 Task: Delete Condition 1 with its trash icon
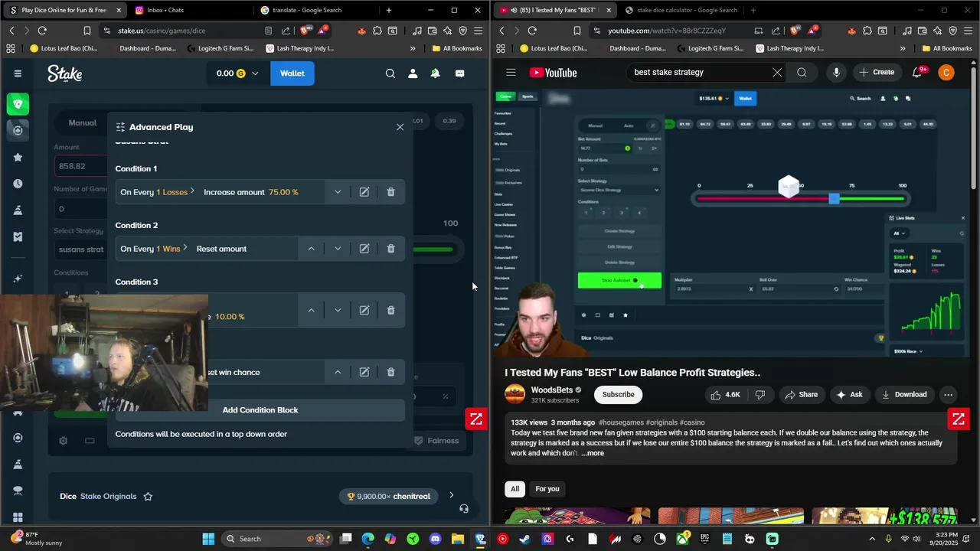pyautogui.click(x=390, y=192)
